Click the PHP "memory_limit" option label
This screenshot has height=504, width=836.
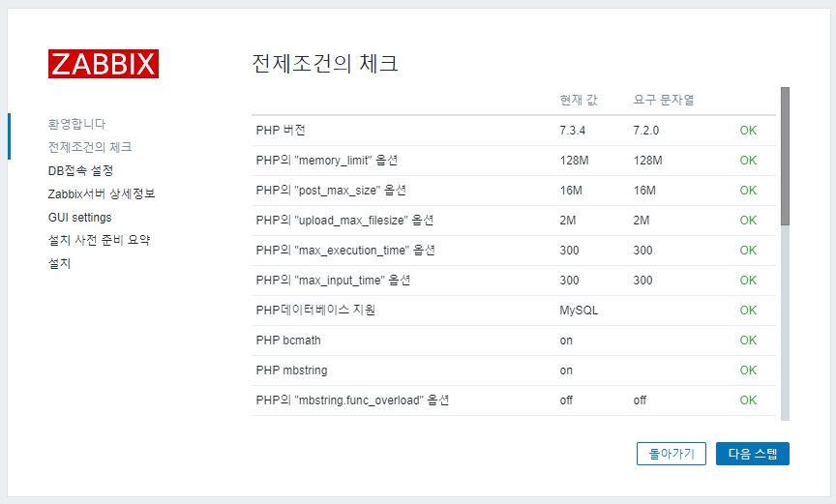coord(327,161)
